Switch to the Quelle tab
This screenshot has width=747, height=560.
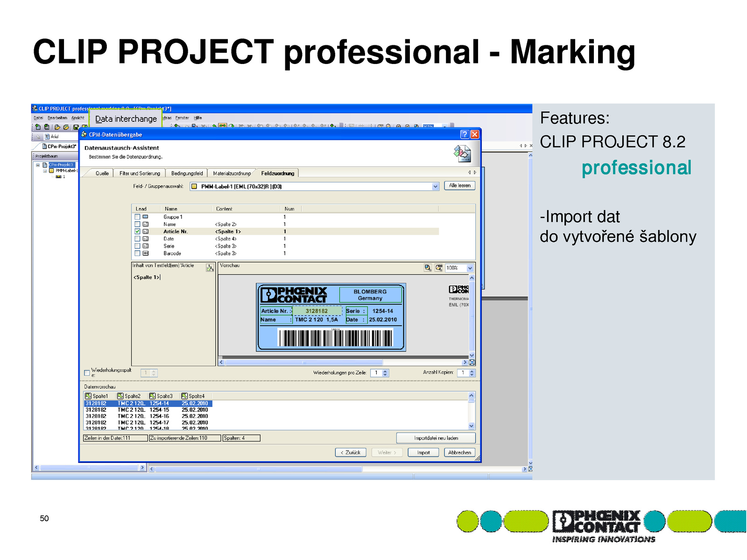point(102,174)
